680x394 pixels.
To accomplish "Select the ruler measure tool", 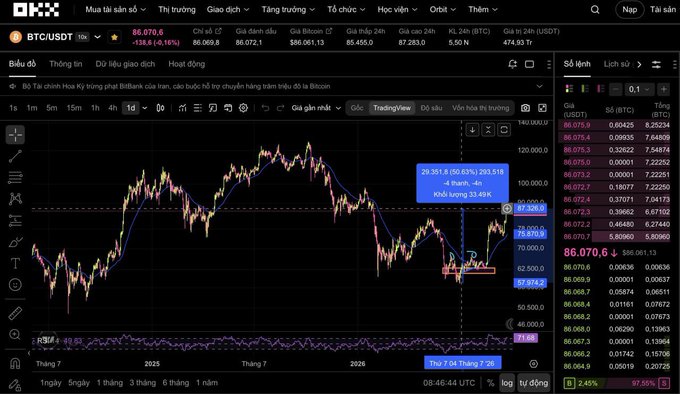I will (15, 313).
